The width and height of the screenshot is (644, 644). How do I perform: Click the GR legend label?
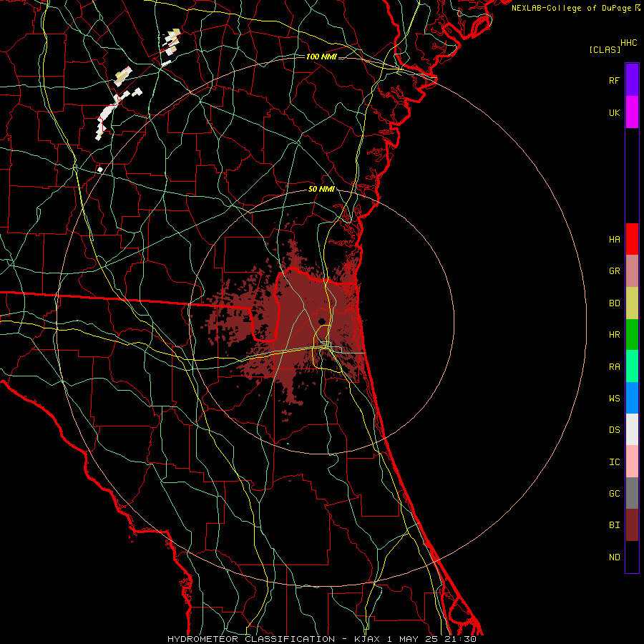click(x=614, y=271)
